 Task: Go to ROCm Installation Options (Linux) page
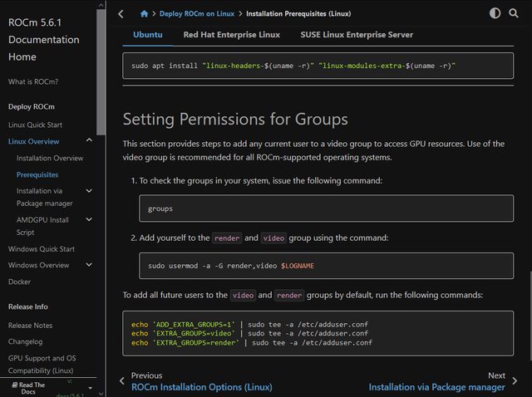click(x=201, y=387)
